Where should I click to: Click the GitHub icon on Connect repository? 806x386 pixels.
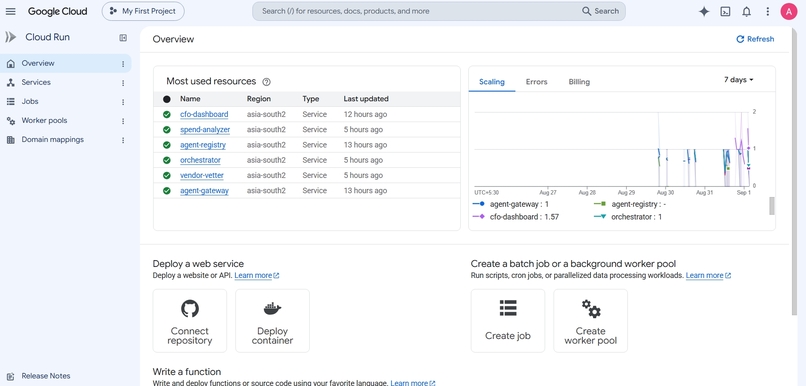click(190, 308)
